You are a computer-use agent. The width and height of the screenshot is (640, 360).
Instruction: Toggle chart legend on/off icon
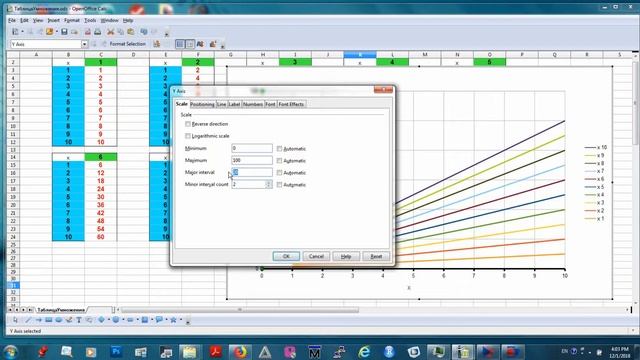tap(190, 44)
